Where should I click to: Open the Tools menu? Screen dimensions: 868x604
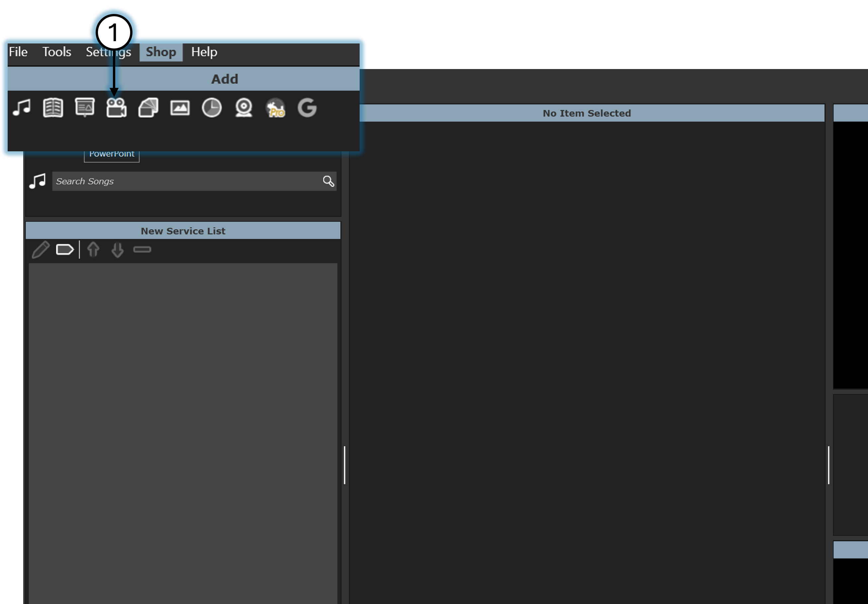(x=57, y=52)
